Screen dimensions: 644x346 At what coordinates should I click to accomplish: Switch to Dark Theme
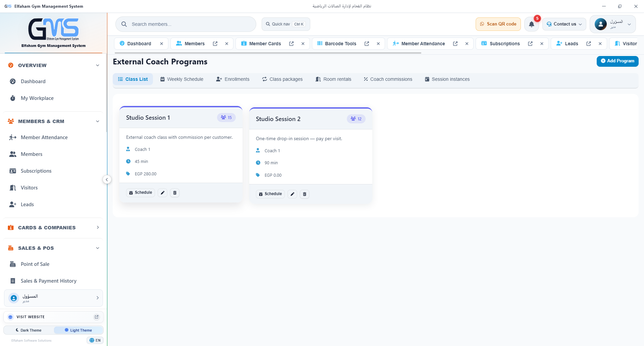click(29, 330)
